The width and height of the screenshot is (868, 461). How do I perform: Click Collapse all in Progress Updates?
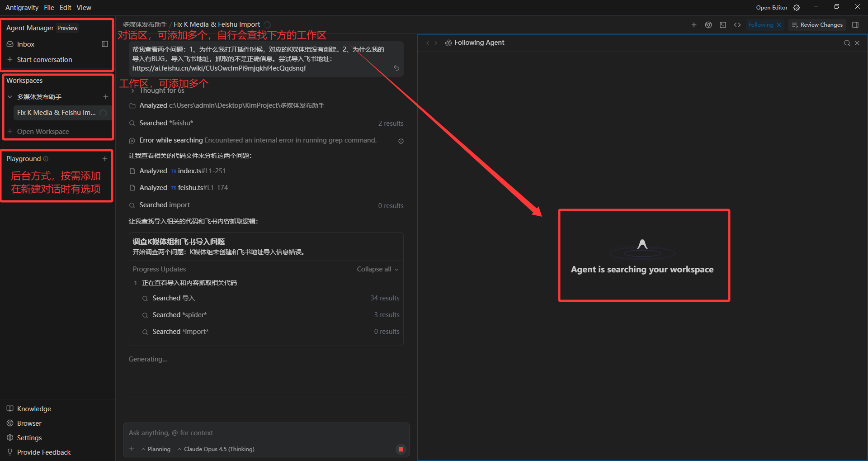click(377, 269)
